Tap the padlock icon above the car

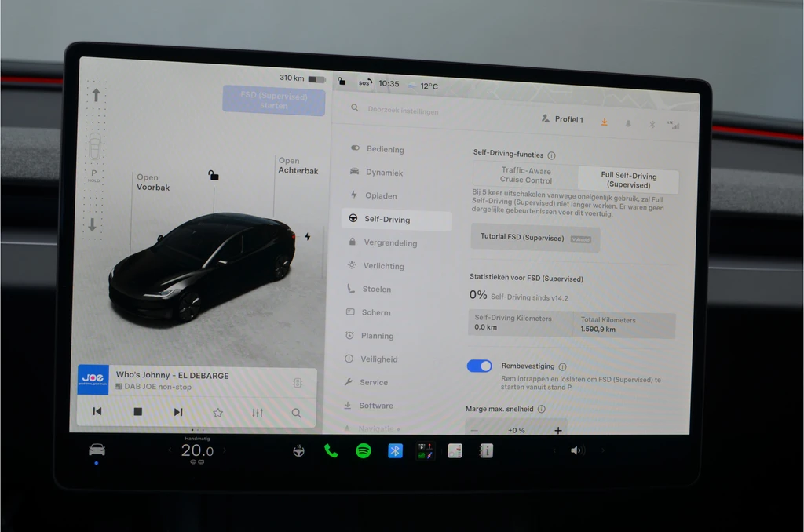click(214, 175)
